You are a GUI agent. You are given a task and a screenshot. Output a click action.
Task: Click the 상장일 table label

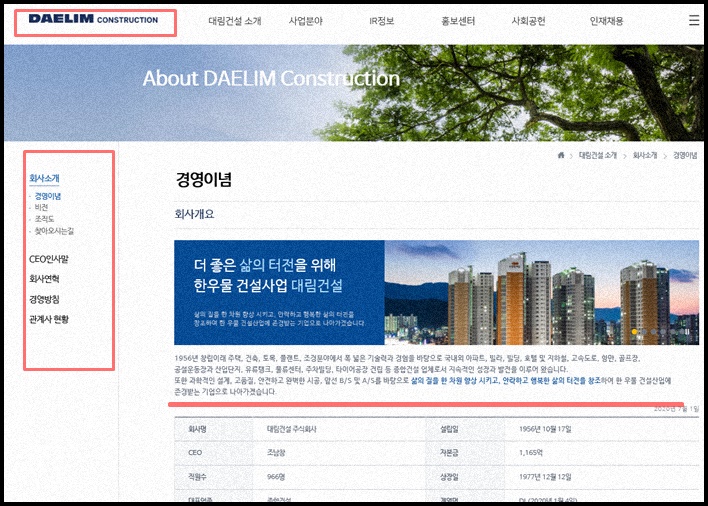[x=449, y=476]
